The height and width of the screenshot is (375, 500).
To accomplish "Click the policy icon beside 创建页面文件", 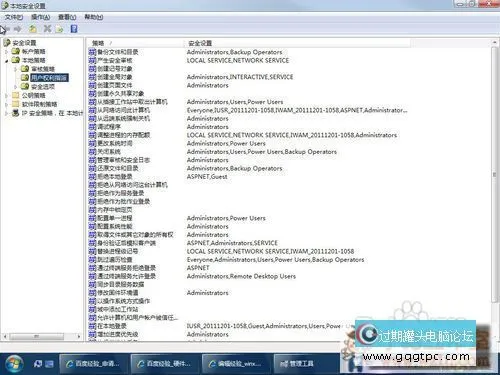I will click(92, 85).
